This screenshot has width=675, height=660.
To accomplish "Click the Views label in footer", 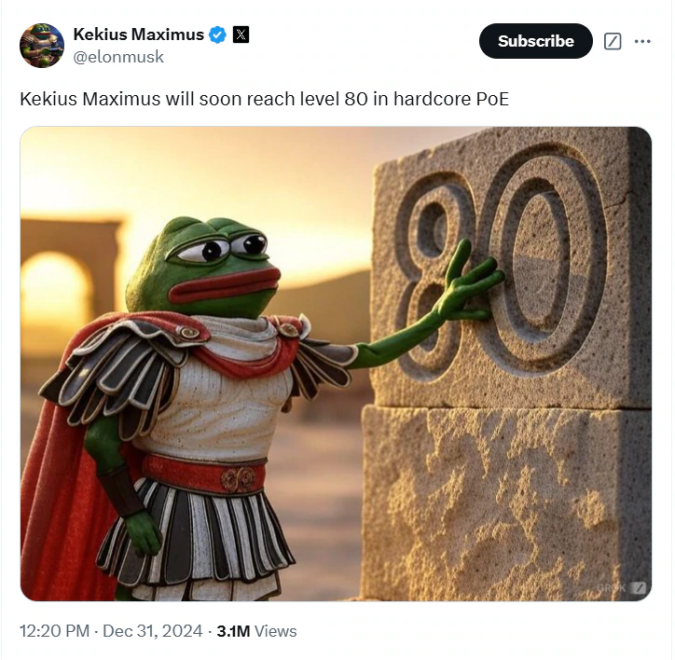I will pyautogui.click(x=276, y=631).
